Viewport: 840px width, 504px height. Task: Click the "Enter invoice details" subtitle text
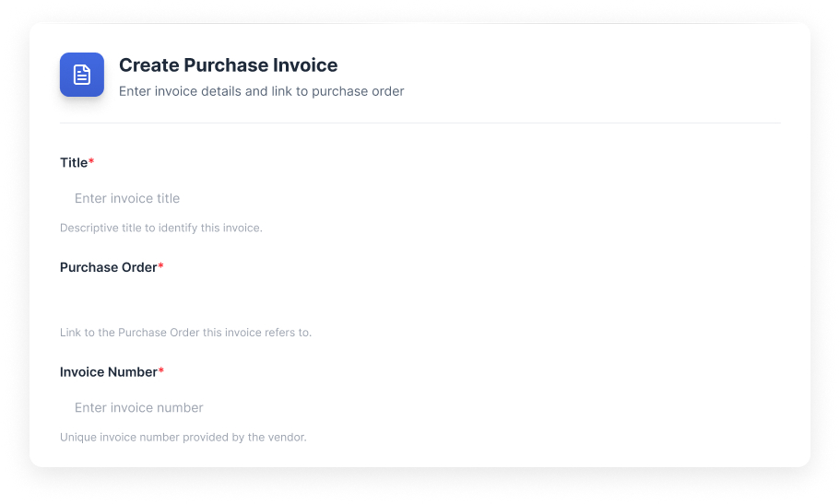[261, 91]
